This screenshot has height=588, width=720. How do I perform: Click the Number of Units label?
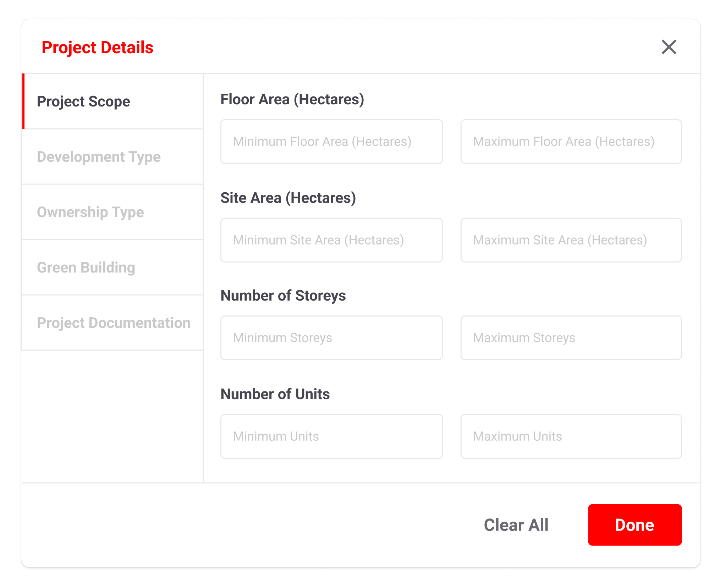tap(275, 394)
